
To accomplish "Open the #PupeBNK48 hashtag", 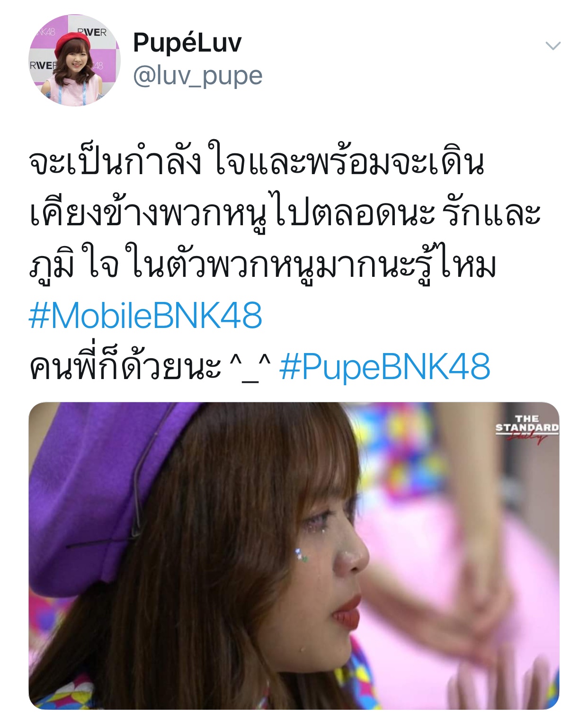I will tap(384, 367).
